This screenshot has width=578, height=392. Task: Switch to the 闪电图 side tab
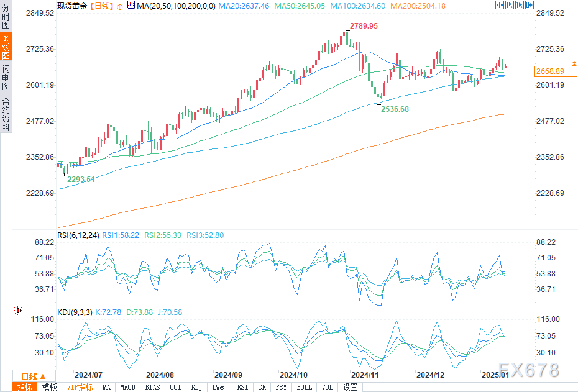click(6, 77)
